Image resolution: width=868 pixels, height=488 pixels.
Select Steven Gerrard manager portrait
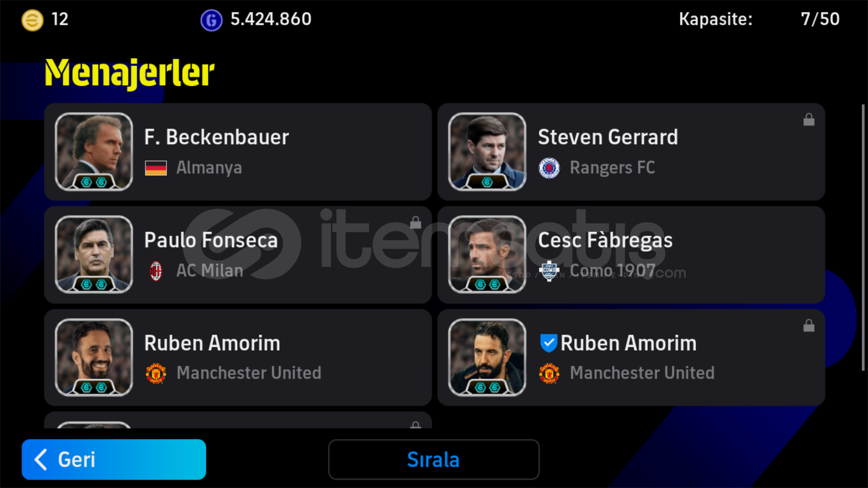point(487,152)
